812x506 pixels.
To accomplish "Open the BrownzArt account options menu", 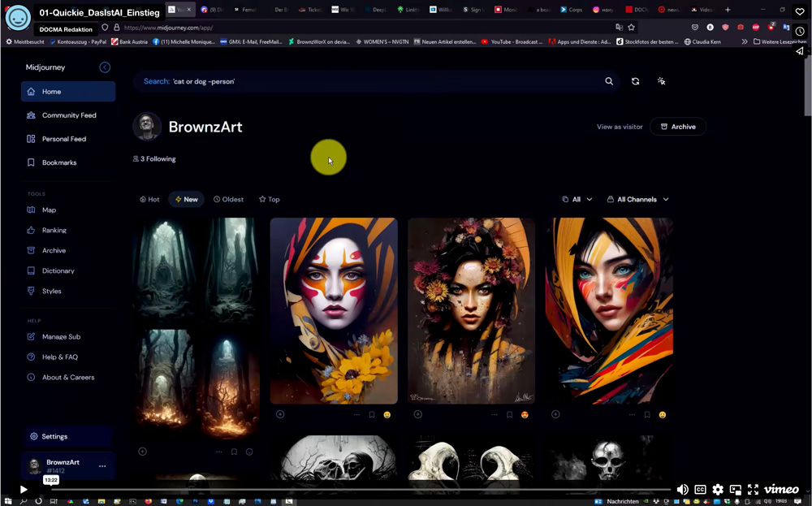I will click(x=102, y=466).
